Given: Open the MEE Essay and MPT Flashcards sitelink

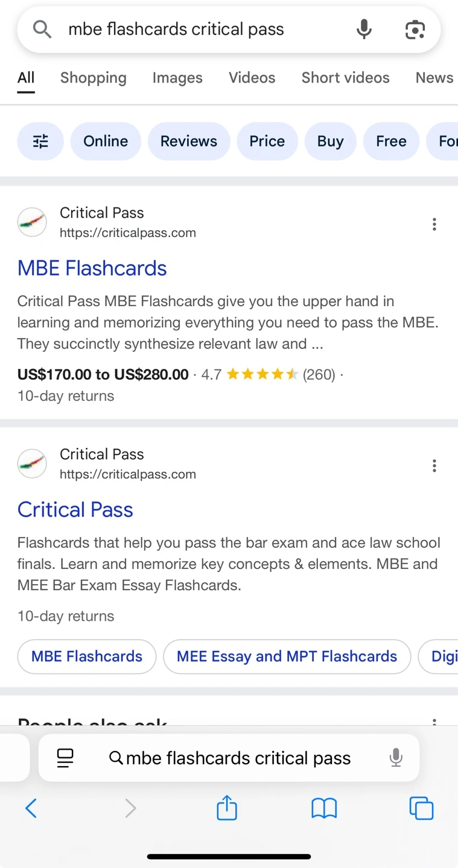Looking at the screenshot, I should [x=287, y=656].
